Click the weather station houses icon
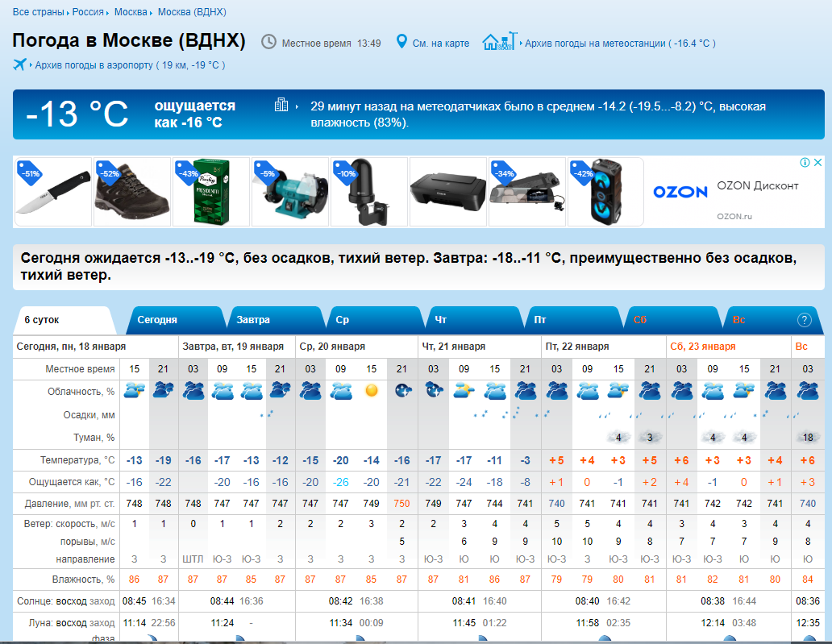 pyautogui.click(x=499, y=41)
